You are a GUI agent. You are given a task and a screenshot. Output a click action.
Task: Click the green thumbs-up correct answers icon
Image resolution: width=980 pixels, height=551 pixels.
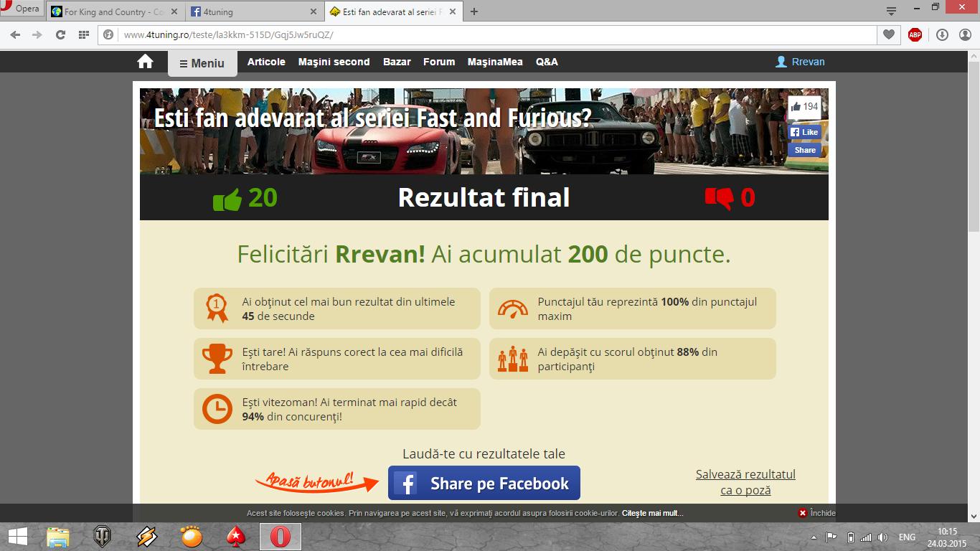[x=227, y=198]
